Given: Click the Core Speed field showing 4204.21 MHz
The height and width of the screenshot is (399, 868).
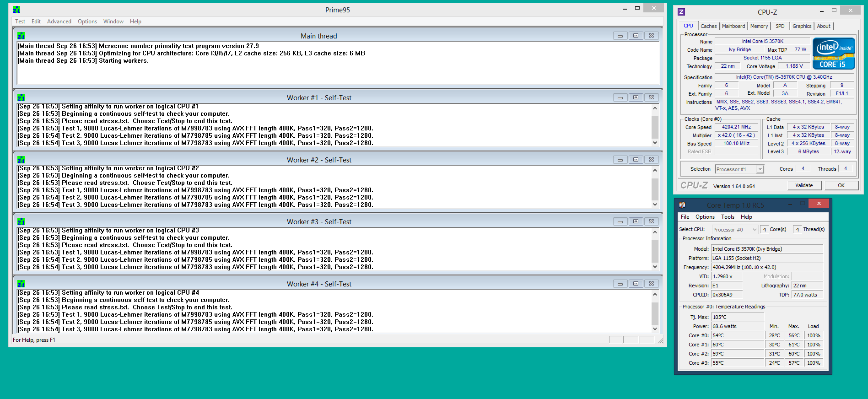Looking at the screenshot, I should tap(736, 127).
